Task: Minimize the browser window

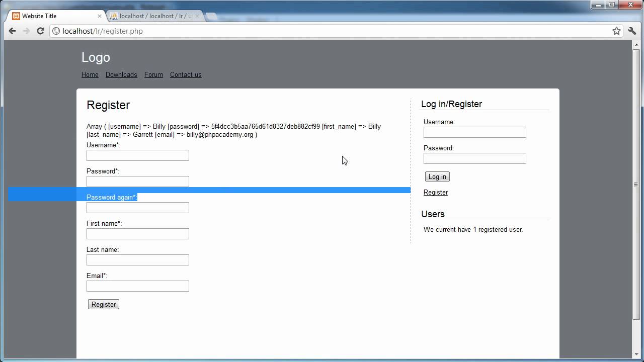Action: [597, 5]
